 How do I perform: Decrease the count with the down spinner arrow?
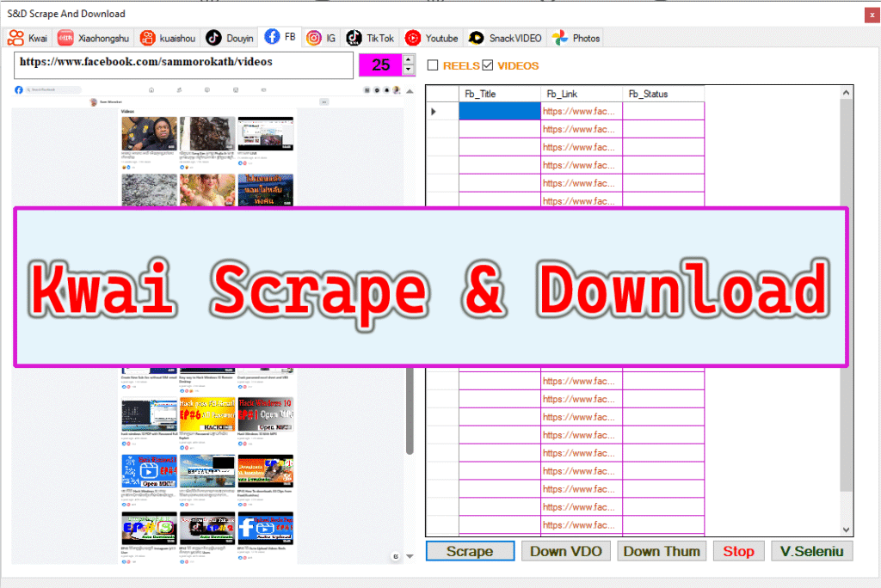click(409, 70)
